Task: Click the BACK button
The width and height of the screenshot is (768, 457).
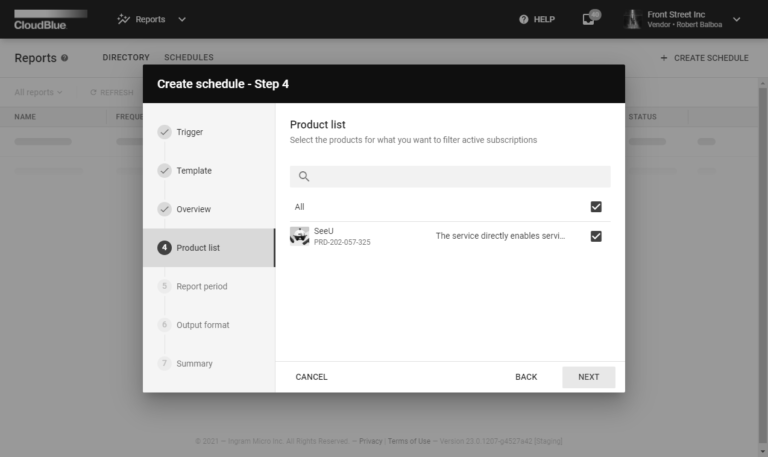Action: click(x=526, y=377)
